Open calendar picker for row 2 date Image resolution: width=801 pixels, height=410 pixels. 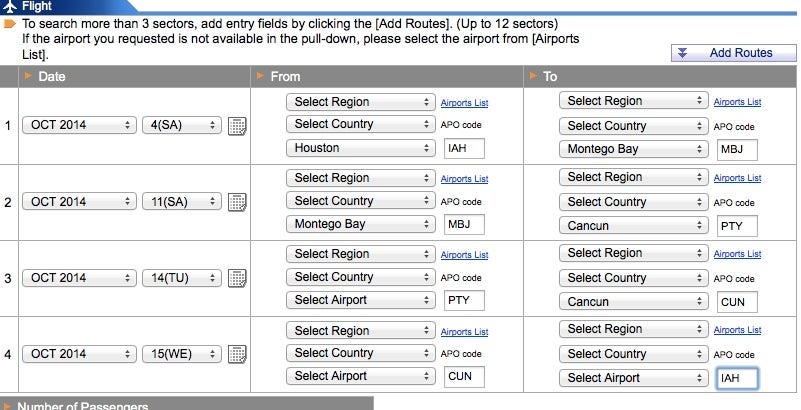point(237,202)
